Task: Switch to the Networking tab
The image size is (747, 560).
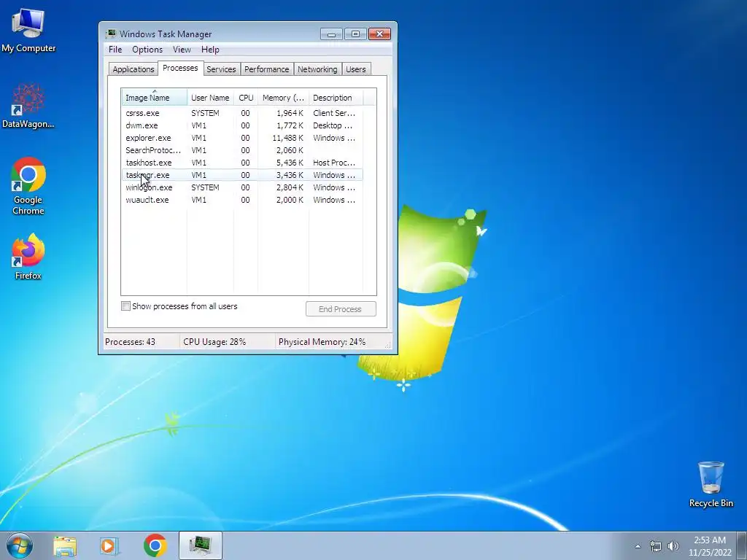Action: (x=317, y=69)
